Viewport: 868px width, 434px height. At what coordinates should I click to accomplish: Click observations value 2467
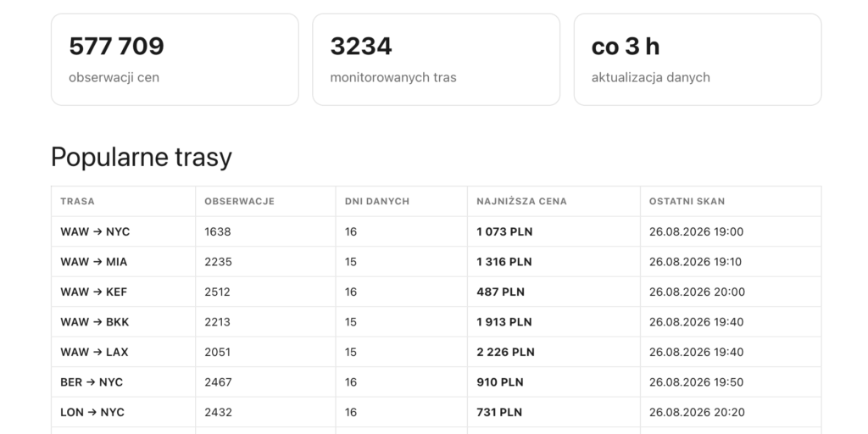(x=218, y=382)
